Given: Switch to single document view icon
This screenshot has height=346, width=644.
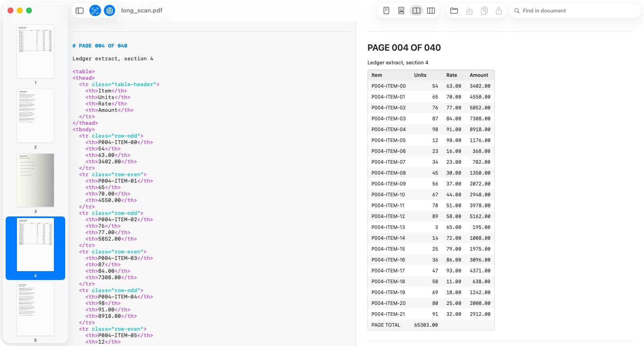Looking at the screenshot, I should (x=386, y=10).
